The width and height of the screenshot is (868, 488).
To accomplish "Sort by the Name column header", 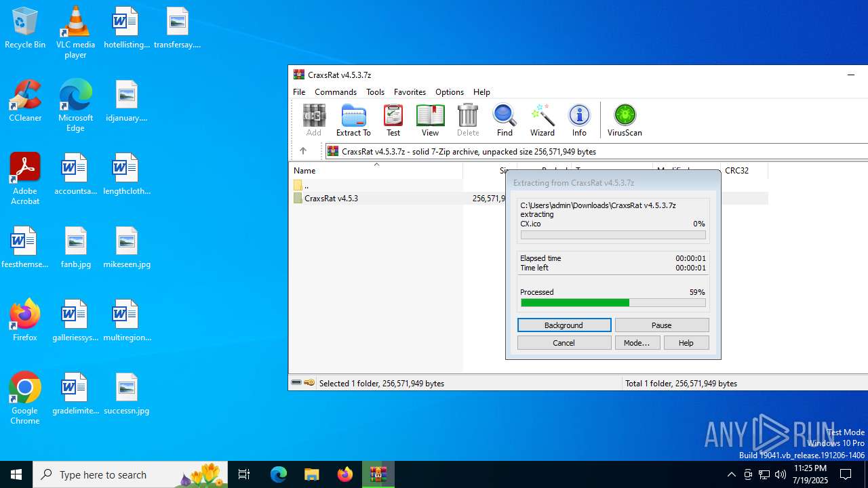I will pos(376,171).
